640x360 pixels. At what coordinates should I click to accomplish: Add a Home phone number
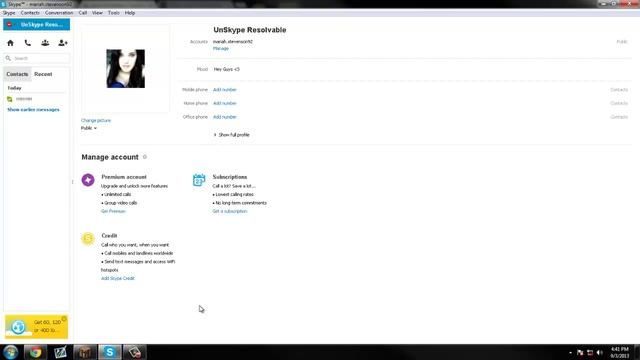click(x=224, y=103)
